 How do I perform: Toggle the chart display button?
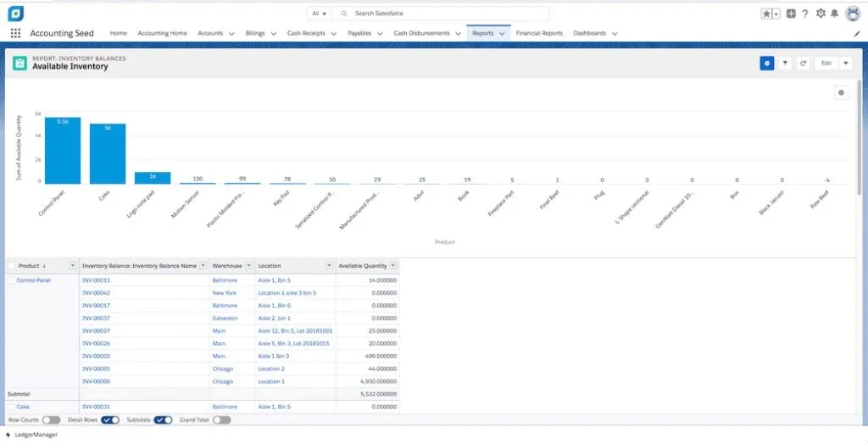(x=766, y=63)
